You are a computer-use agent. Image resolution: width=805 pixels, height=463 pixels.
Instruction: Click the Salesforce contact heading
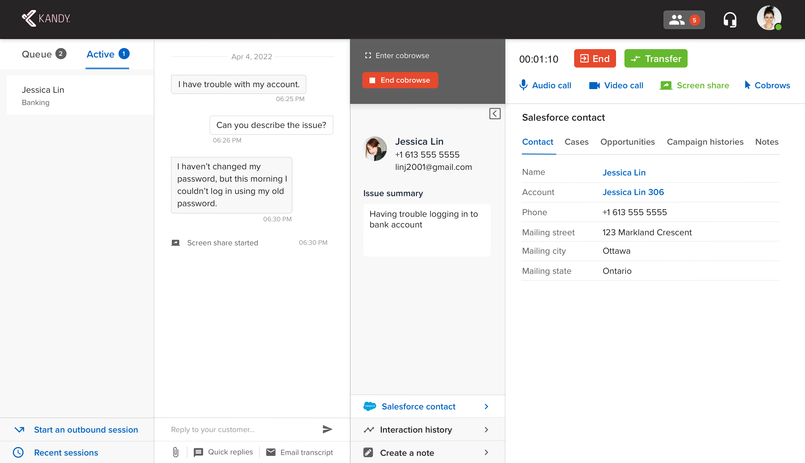coord(563,118)
